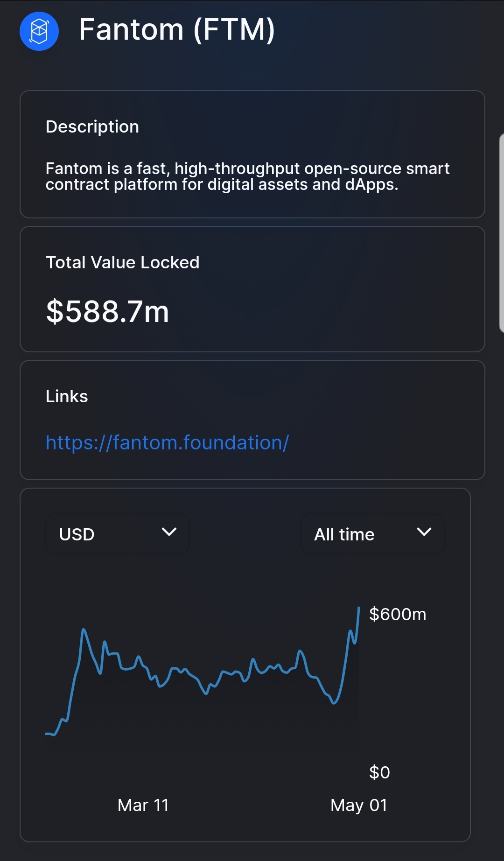Click the Description heading
The width and height of the screenshot is (504, 861).
[x=92, y=126]
